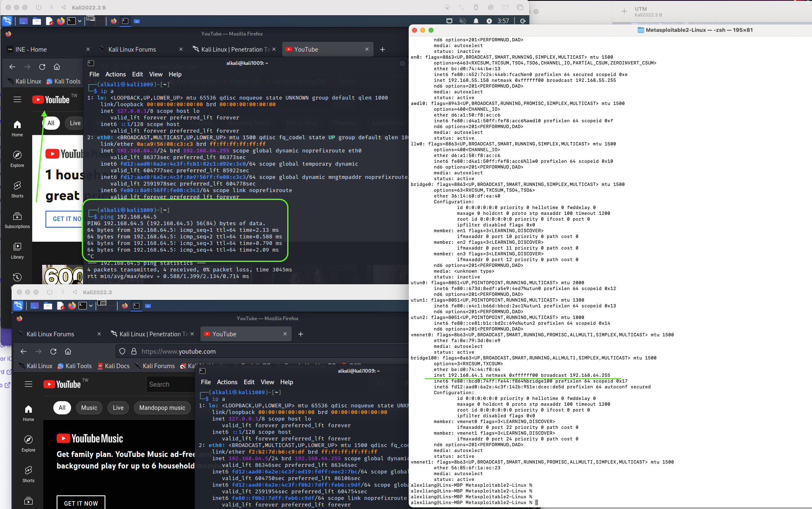Click the USB device icon in UTM toolbar

[x=476, y=7]
